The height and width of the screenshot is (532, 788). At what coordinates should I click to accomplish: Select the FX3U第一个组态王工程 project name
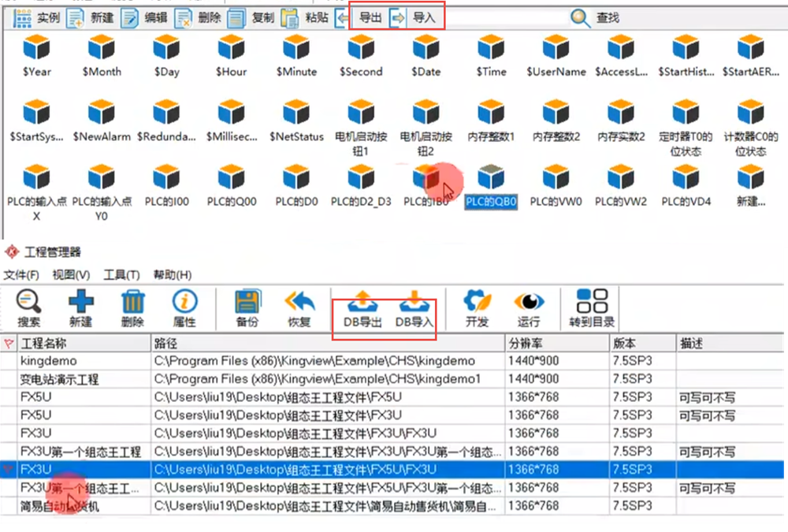(x=80, y=452)
